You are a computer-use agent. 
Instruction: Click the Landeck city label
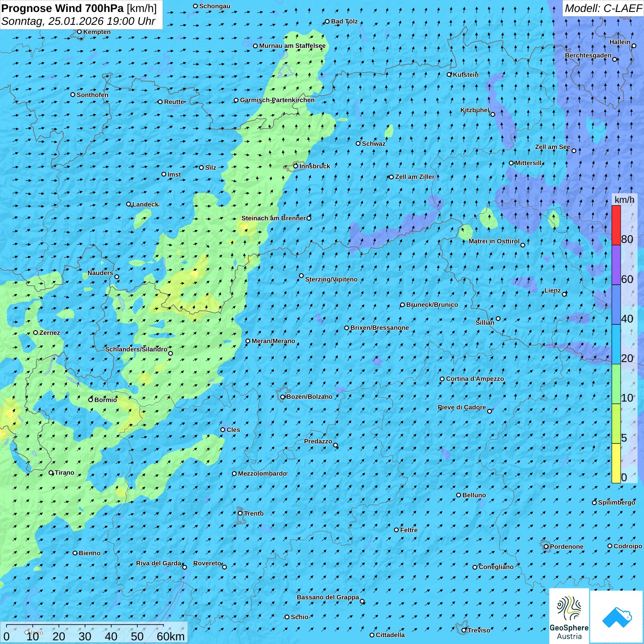145,204
